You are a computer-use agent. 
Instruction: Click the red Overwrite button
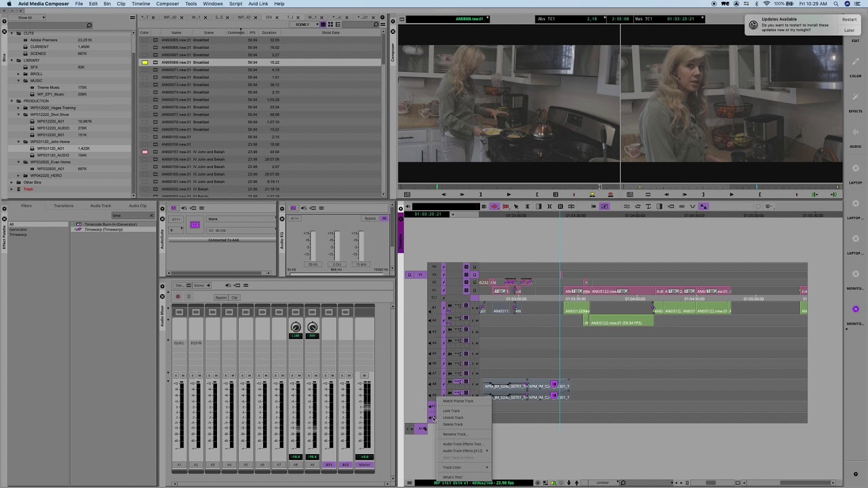[610, 195]
